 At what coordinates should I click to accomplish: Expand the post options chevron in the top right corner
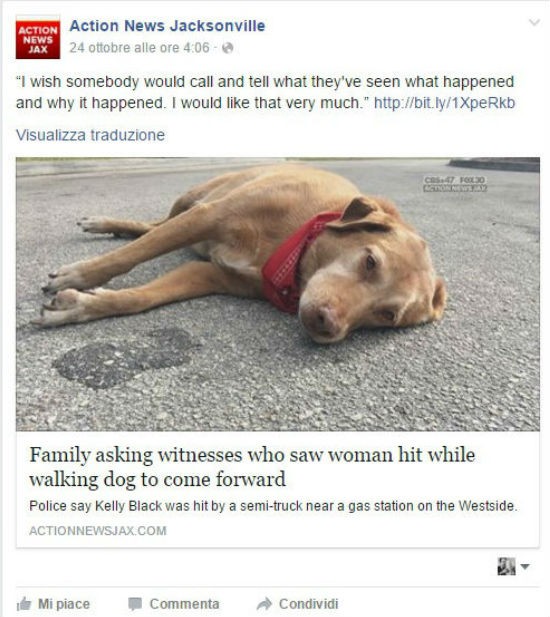[534, 22]
